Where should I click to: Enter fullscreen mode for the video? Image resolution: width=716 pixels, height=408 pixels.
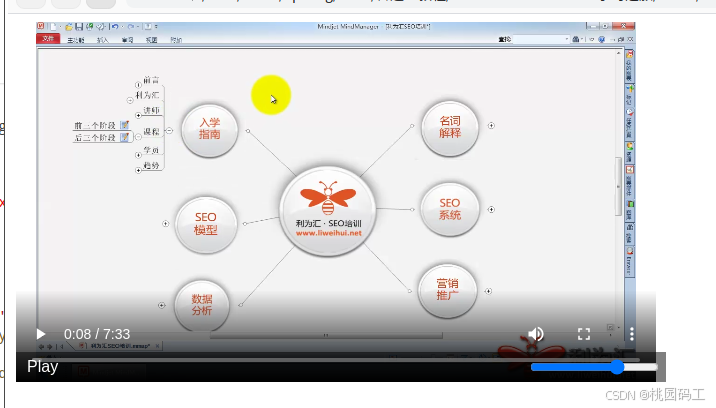tap(584, 334)
